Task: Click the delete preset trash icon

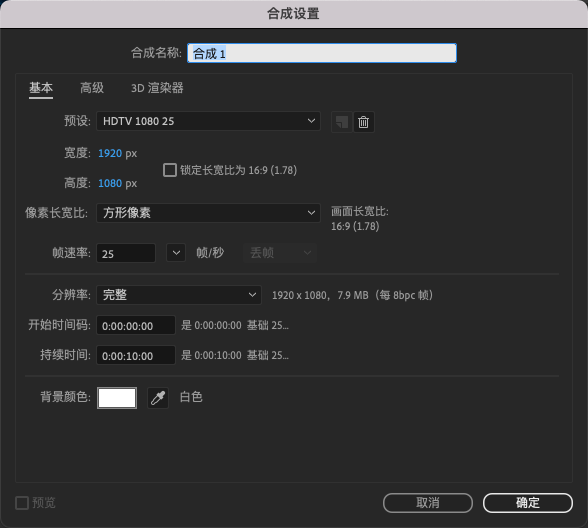Action: pos(363,122)
